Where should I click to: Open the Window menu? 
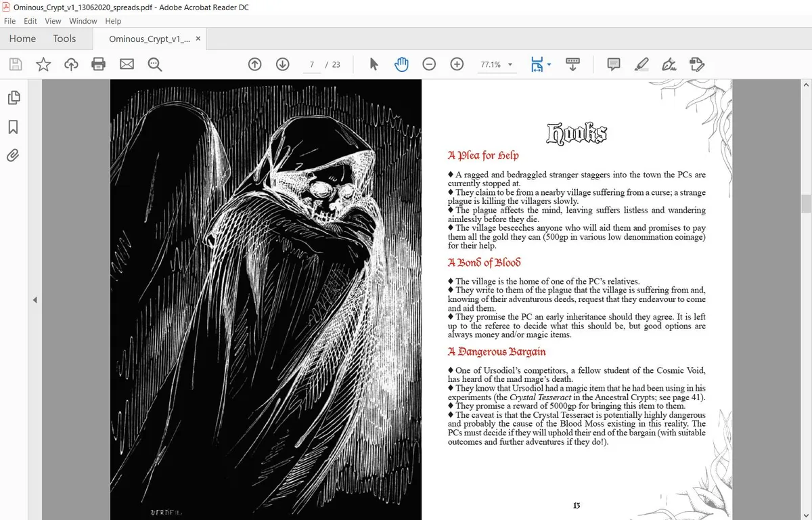(83, 21)
